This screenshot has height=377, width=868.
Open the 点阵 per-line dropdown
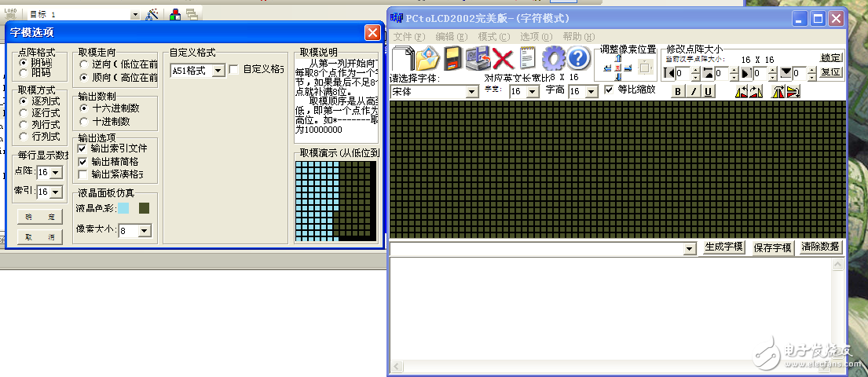(x=57, y=173)
